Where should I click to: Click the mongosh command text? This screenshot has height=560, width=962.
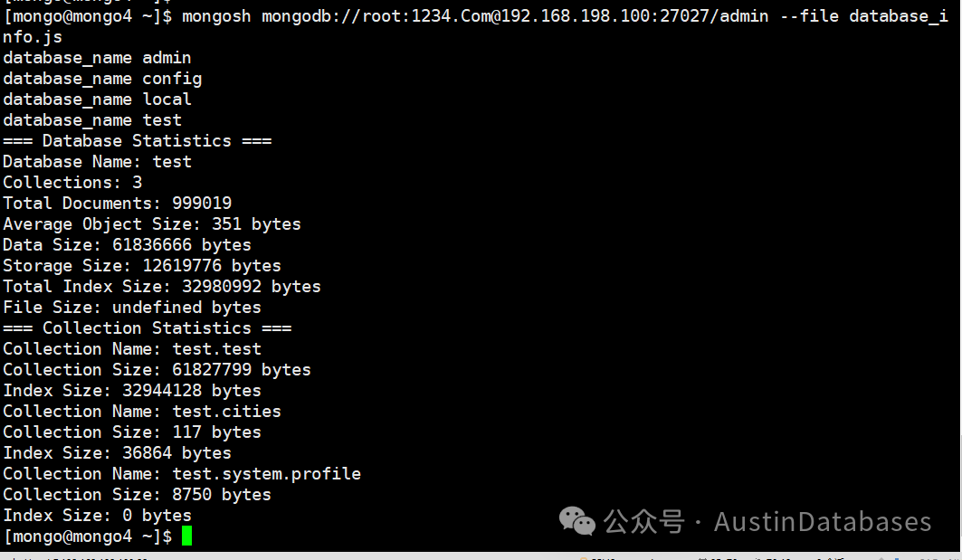click(x=216, y=16)
